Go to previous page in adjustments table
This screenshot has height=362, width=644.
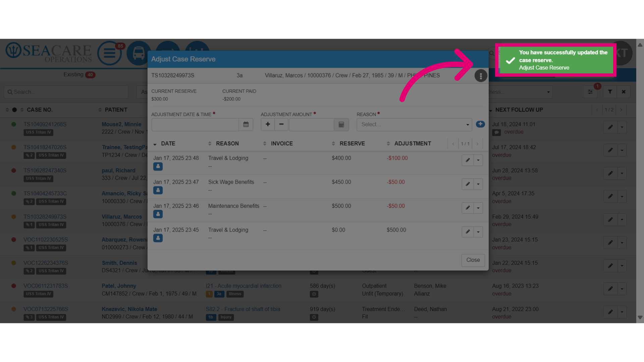(453, 144)
